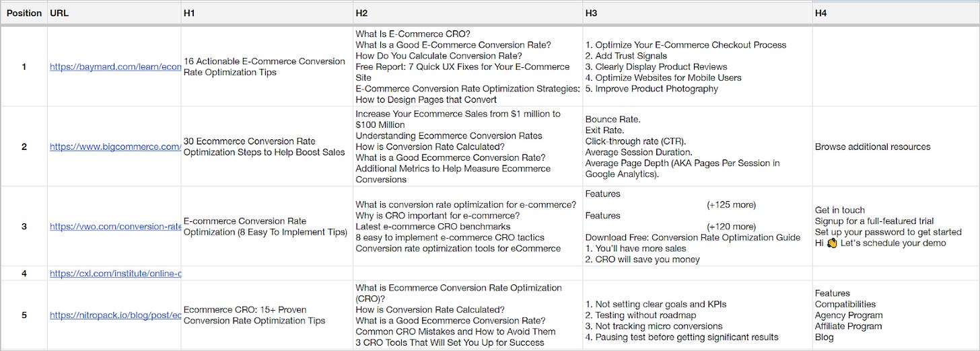Open the cxl.com institute link in row 4
The height and width of the screenshot is (351, 980).
[115, 274]
